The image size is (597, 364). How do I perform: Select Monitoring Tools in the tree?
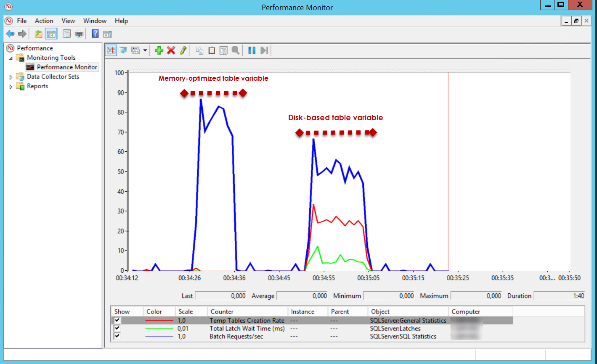51,58
